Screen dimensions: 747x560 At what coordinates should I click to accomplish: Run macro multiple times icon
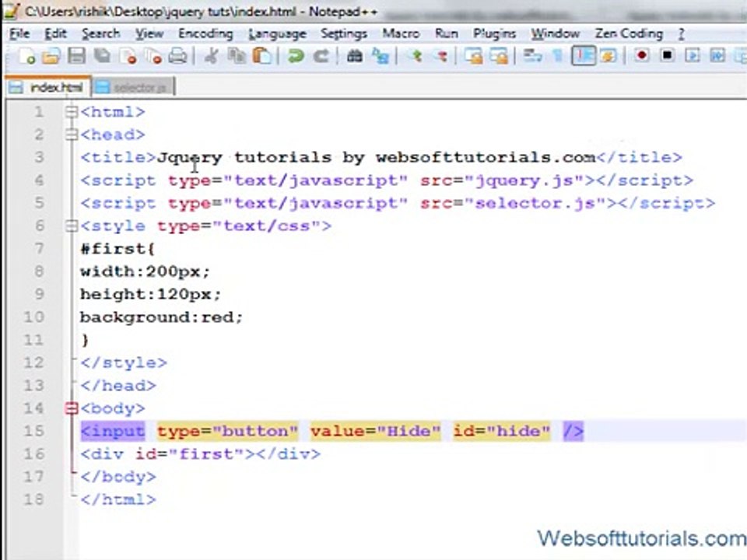click(717, 57)
